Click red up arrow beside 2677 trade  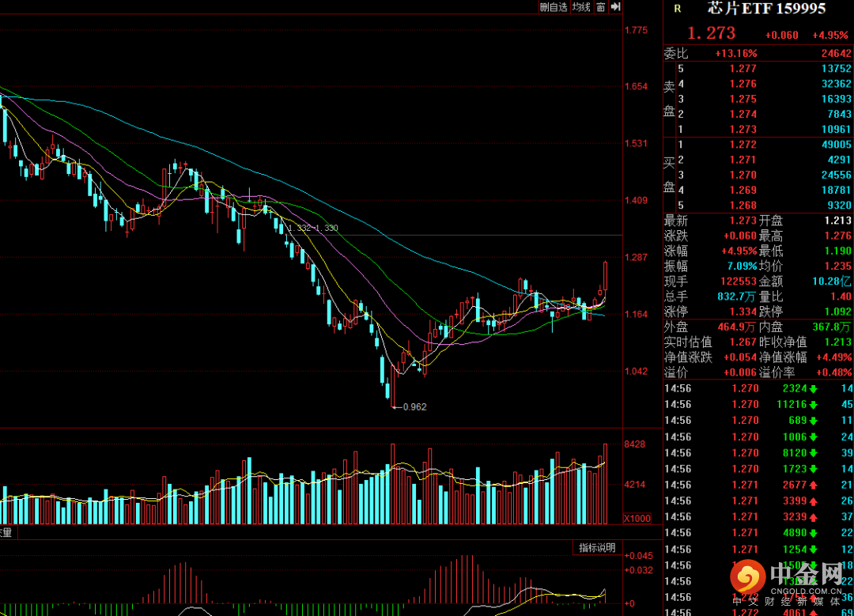[812, 485]
